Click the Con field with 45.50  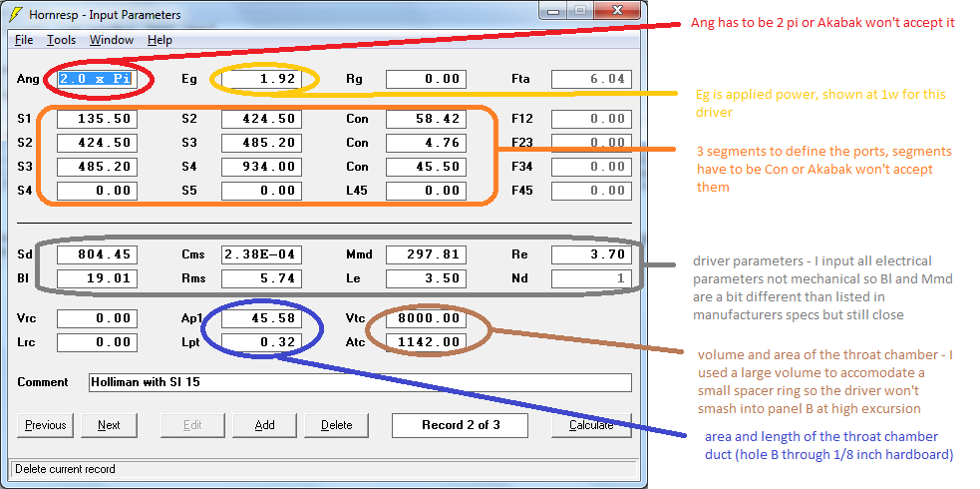coord(427,167)
